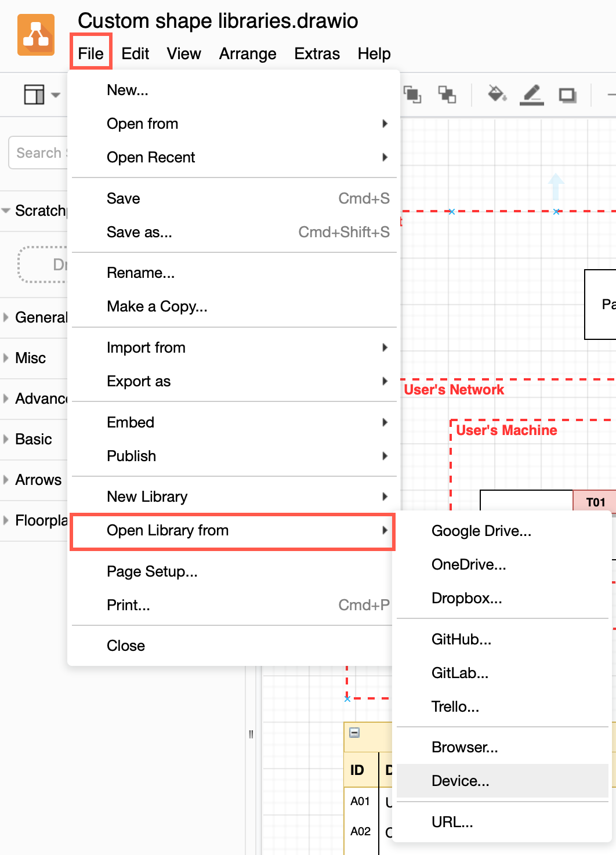616x855 pixels.
Task: Click the view panel layout icon
Action: pyautogui.click(x=33, y=95)
